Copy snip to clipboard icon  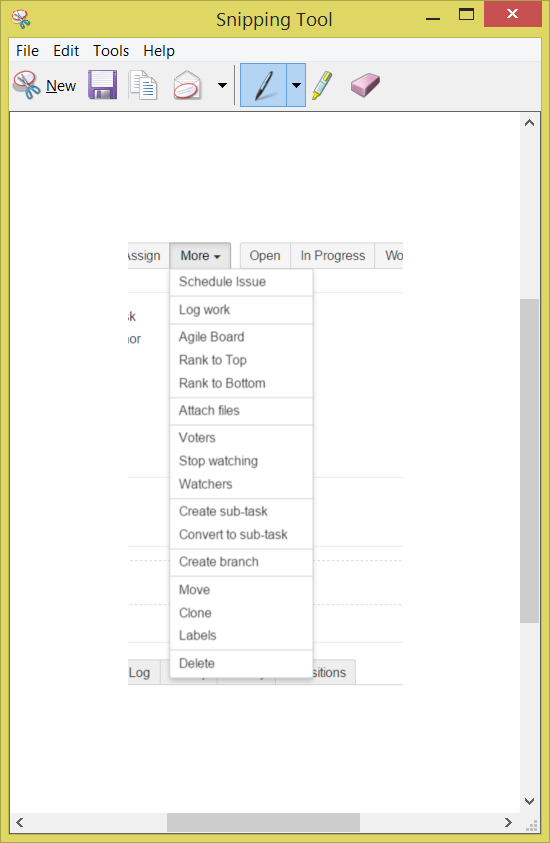[x=144, y=85]
